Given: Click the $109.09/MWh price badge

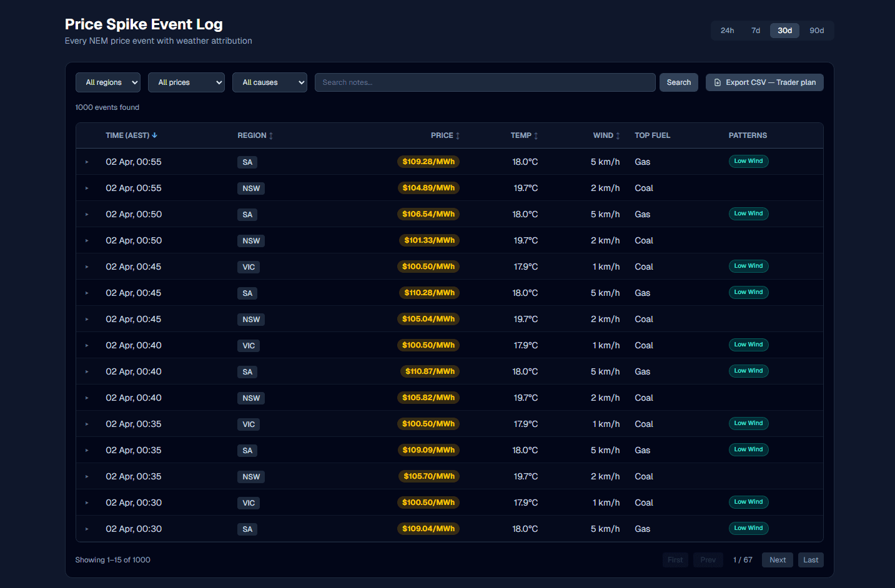Looking at the screenshot, I should point(428,450).
